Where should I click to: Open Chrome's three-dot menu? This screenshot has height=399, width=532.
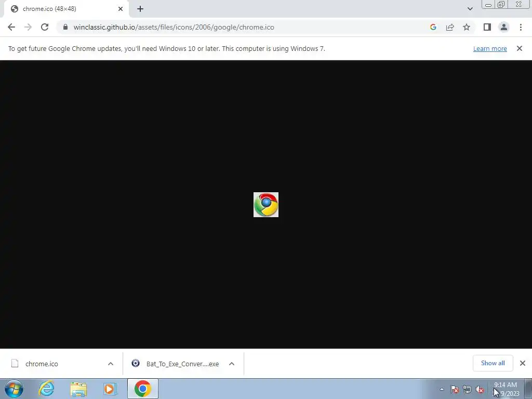click(521, 27)
